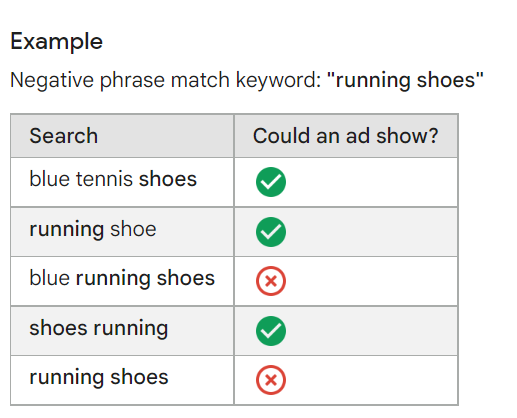This screenshot has width=517, height=418.
Task: Click the 'running shoe' search text
Action: coord(93,230)
